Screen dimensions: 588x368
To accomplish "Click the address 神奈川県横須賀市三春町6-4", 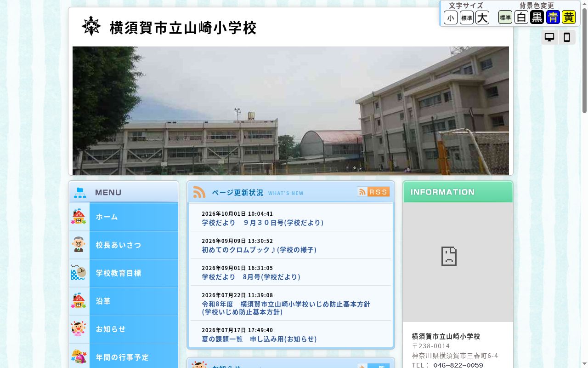I will pyautogui.click(x=455, y=356).
